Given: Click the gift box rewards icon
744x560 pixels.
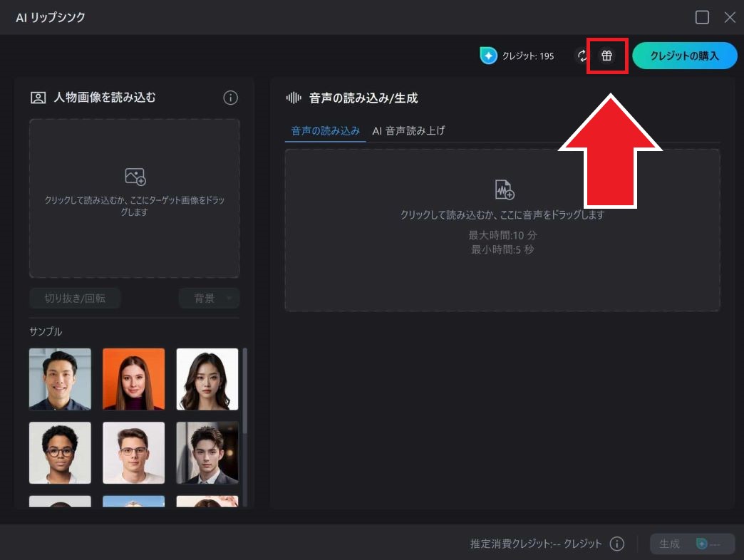Looking at the screenshot, I should (x=606, y=56).
